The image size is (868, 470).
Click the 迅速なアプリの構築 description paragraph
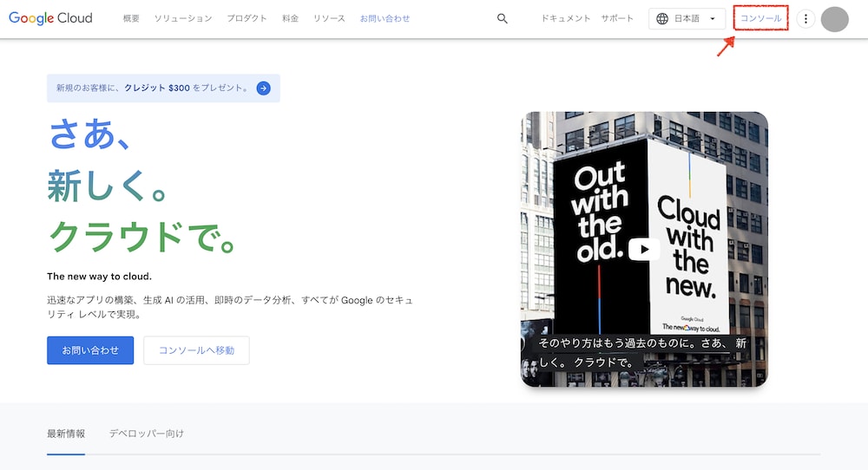click(230, 307)
